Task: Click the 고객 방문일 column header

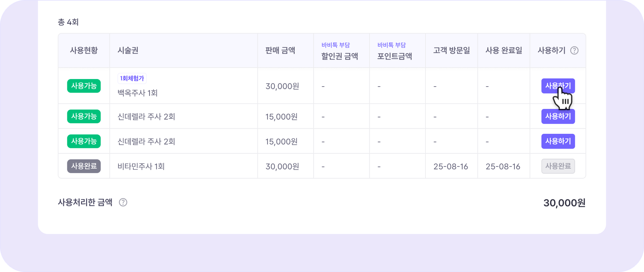Action: pyautogui.click(x=452, y=50)
